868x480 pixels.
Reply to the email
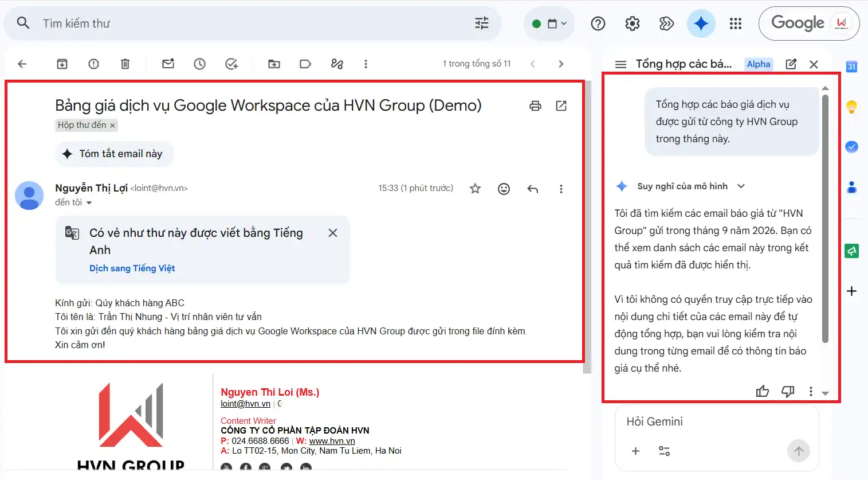(532, 188)
